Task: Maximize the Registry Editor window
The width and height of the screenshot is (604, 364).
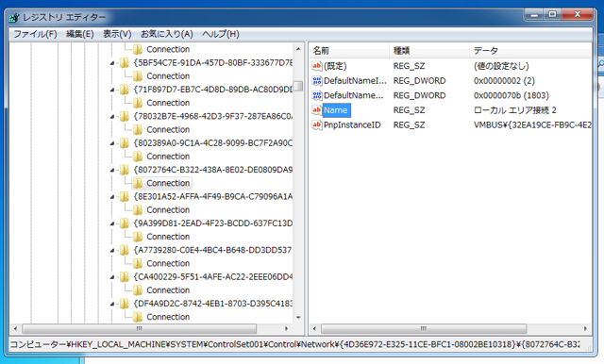Action: [x=552, y=14]
